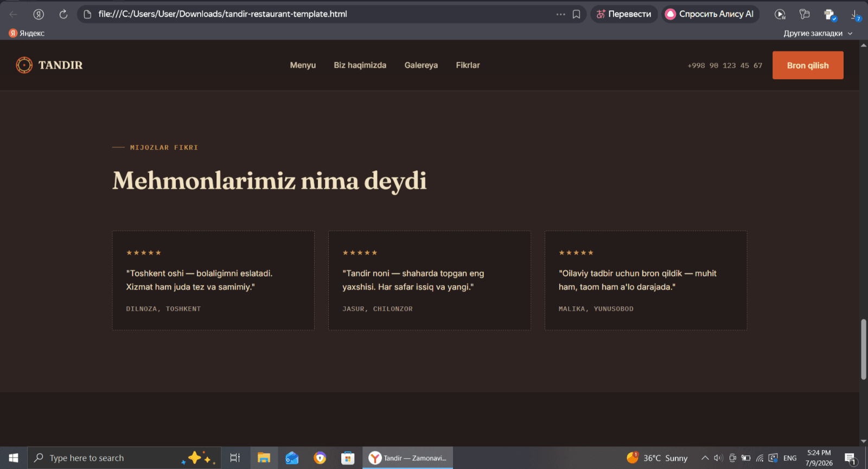
Task: Open the Windows Start menu
Action: (14, 458)
